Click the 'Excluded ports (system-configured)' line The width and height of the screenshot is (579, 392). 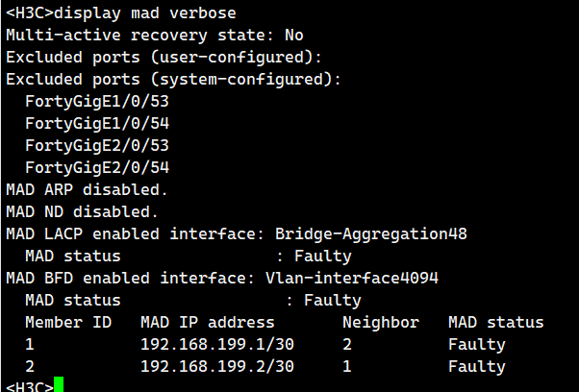tap(173, 79)
